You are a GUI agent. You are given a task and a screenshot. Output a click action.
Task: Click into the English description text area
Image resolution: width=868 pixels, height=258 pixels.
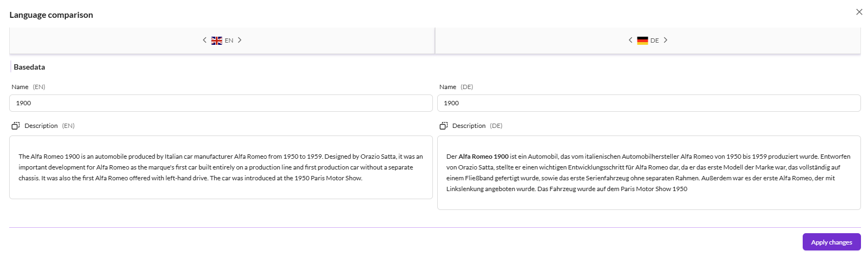(x=221, y=167)
